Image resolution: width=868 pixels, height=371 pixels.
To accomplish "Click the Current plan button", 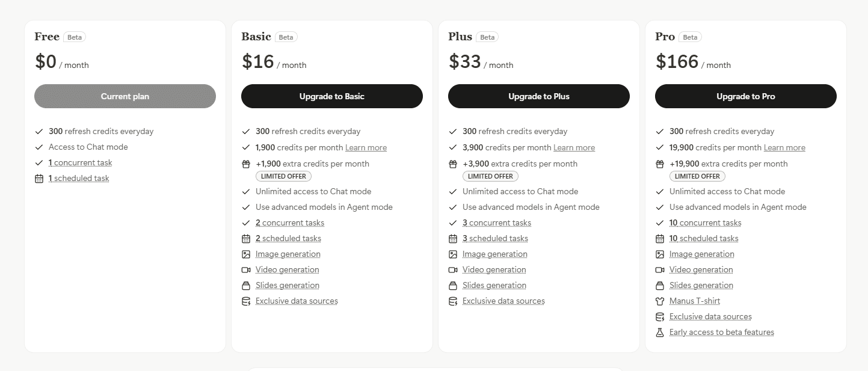I will click(125, 96).
